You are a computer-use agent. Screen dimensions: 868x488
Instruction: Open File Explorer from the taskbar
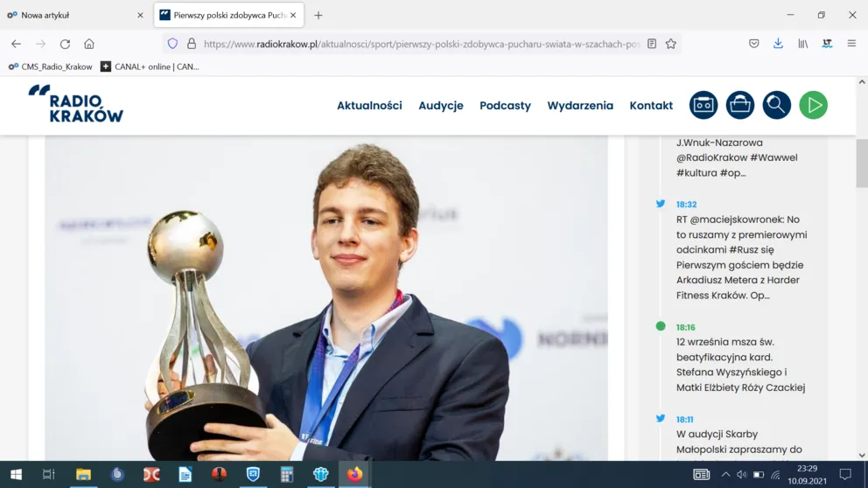[83, 474]
